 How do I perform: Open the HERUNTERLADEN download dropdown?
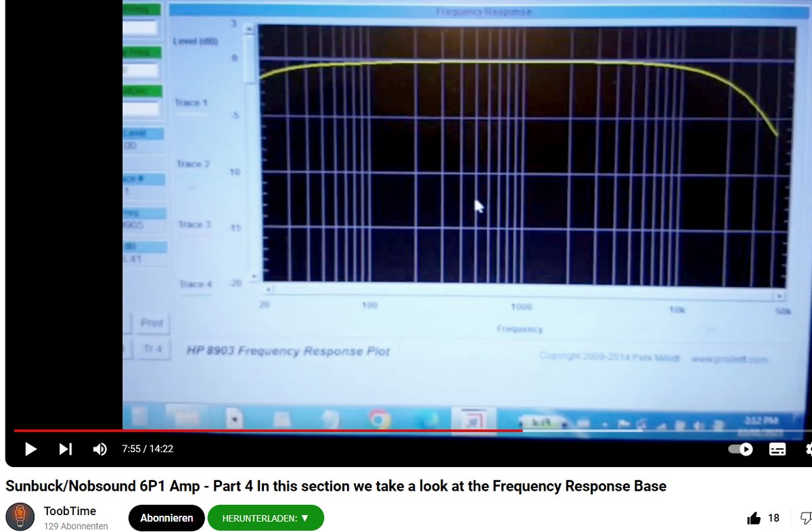(x=266, y=518)
